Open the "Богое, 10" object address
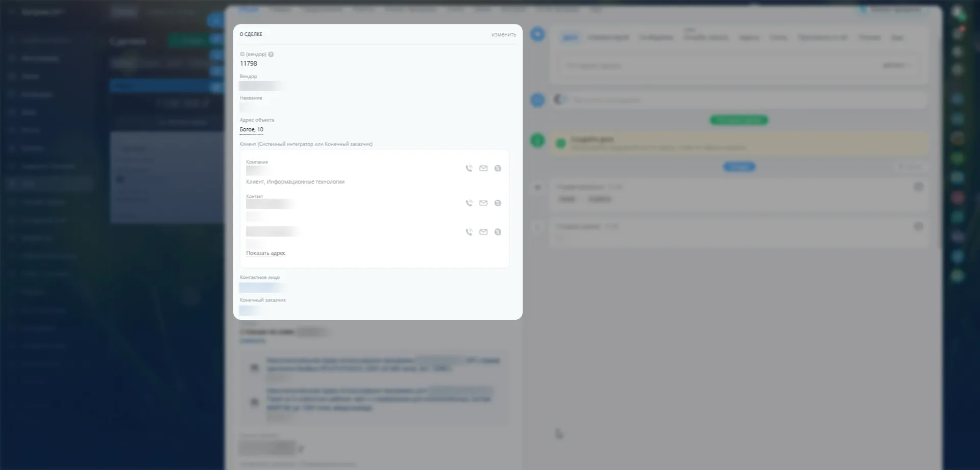The image size is (980, 470). 252,130
